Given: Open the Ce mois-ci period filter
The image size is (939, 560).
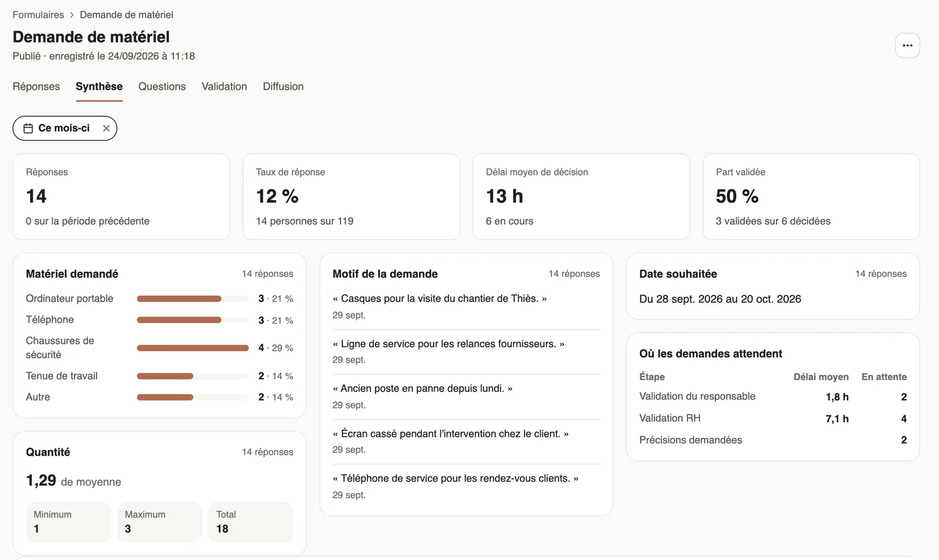Looking at the screenshot, I should point(65,128).
